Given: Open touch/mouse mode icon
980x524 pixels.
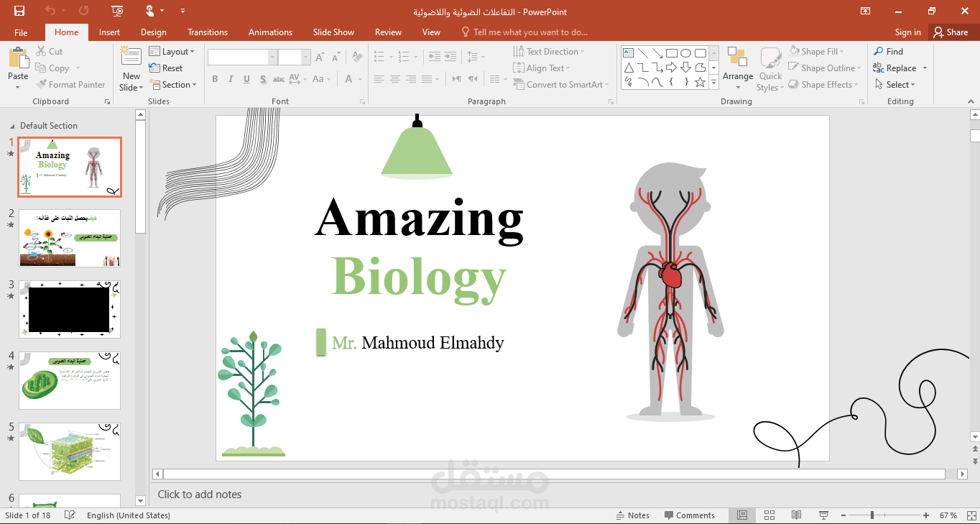Looking at the screenshot, I should click(150, 11).
